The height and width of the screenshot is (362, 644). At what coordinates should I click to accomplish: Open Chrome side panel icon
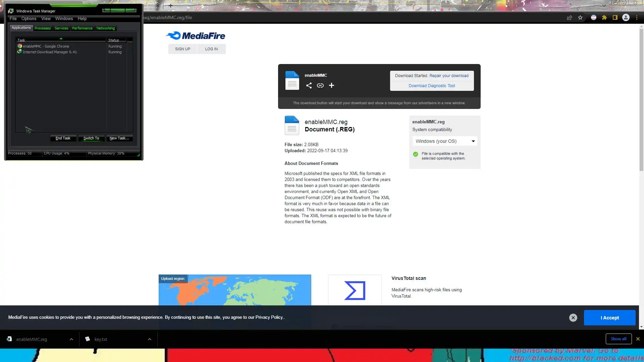[x=615, y=18]
